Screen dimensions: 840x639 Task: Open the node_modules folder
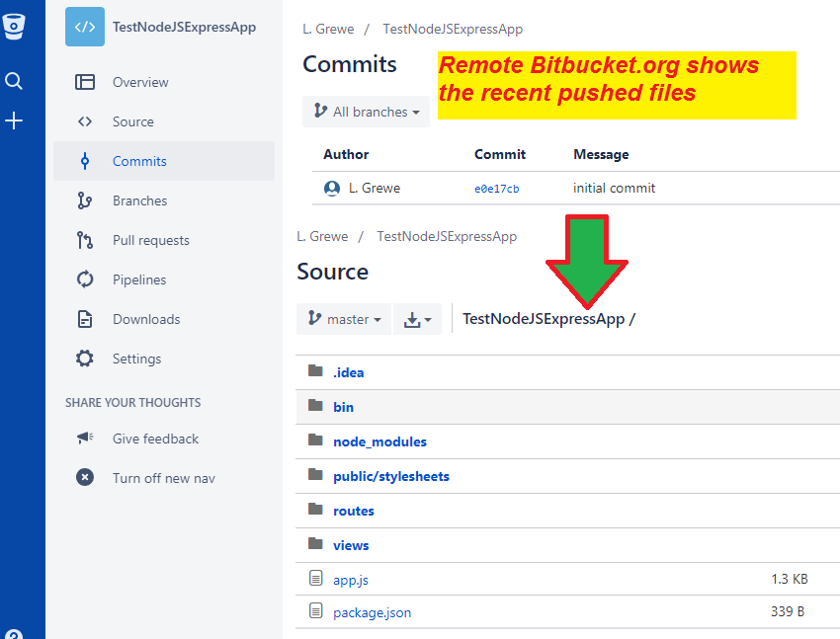(x=379, y=441)
